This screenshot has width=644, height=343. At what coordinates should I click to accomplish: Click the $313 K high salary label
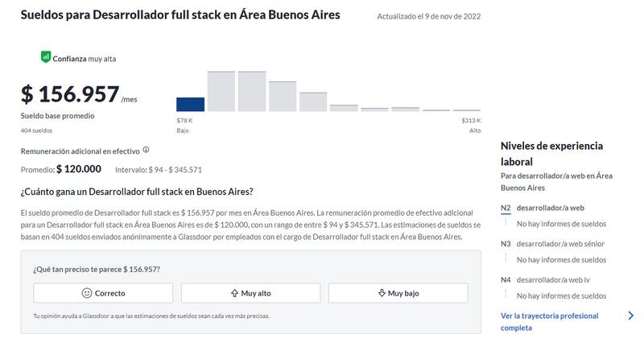click(471, 120)
